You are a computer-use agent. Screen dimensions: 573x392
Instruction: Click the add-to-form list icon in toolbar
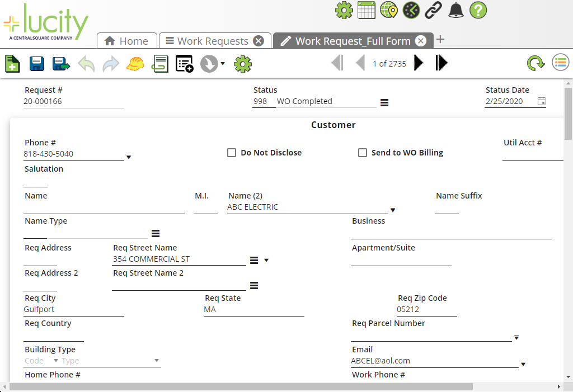pos(184,63)
